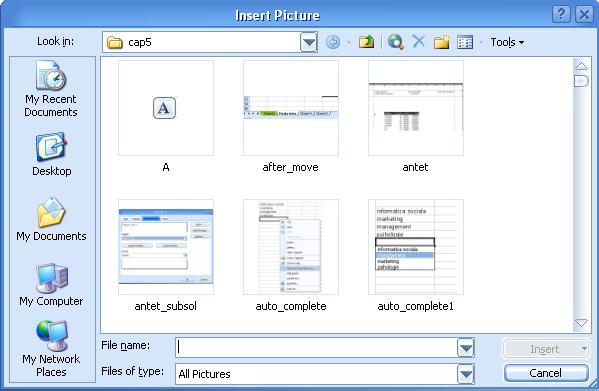Click the 'auto_complete1' file name label
The image size is (599, 391).
(416, 306)
